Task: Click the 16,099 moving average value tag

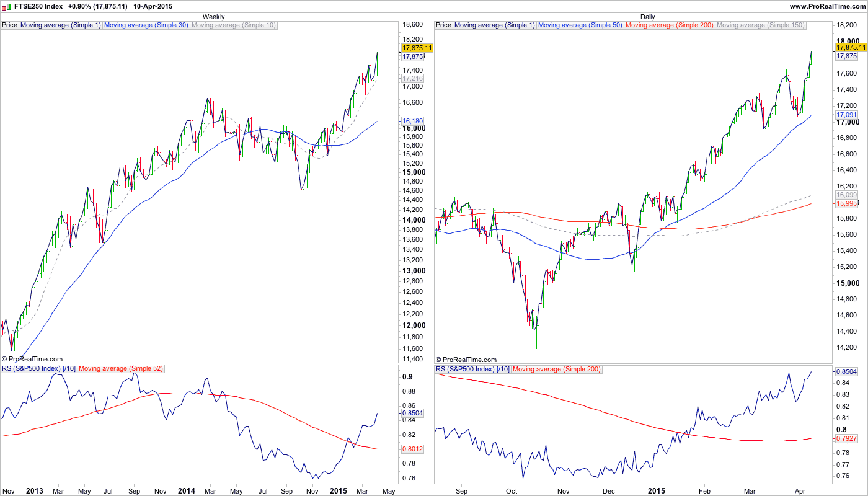Action: pyautogui.click(x=847, y=195)
